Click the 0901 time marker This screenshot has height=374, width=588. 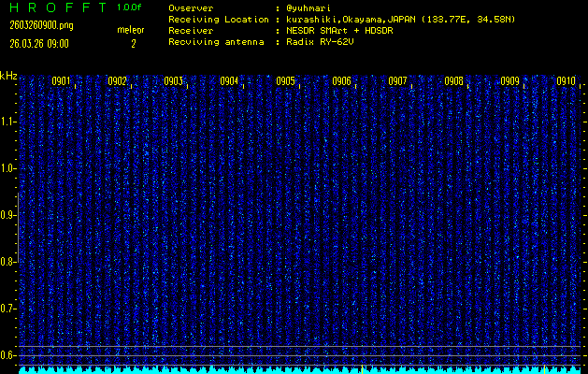pyautogui.click(x=62, y=81)
